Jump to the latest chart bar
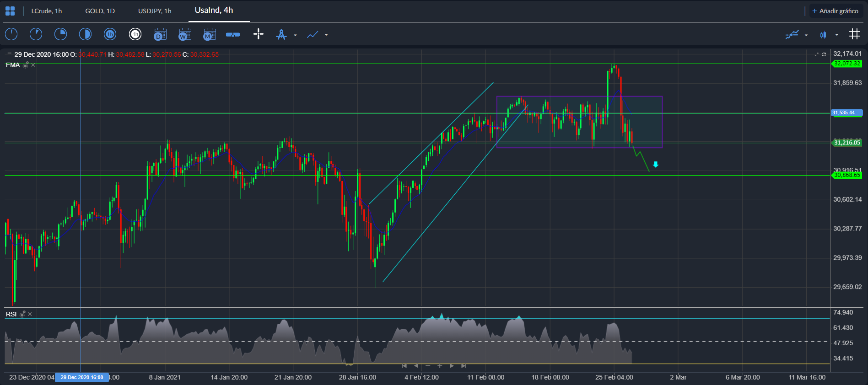 [x=464, y=366]
